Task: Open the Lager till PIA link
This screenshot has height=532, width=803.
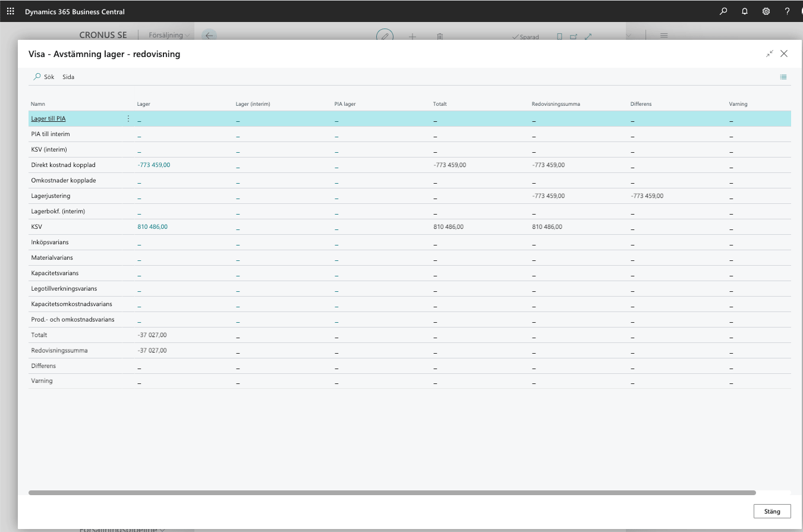Action: [48, 119]
